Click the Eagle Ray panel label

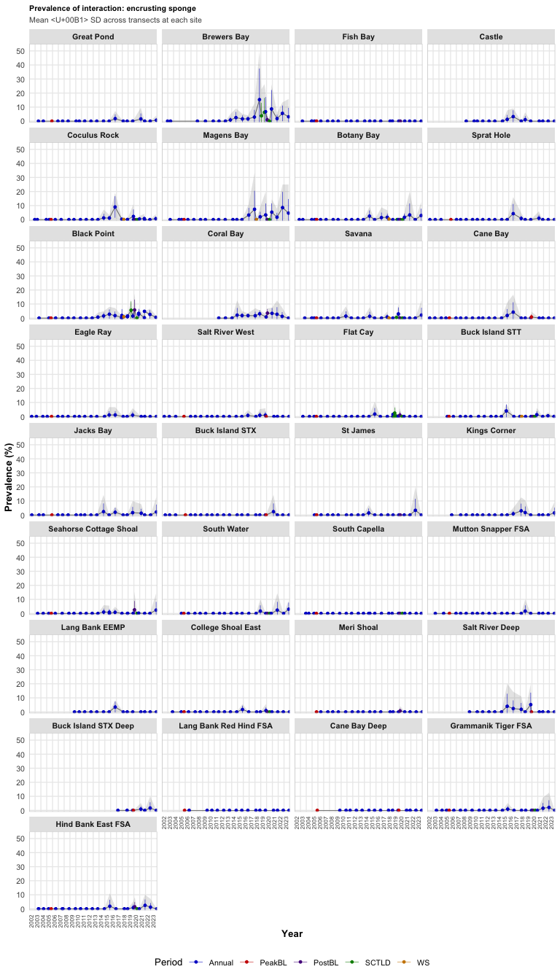(x=93, y=332)
